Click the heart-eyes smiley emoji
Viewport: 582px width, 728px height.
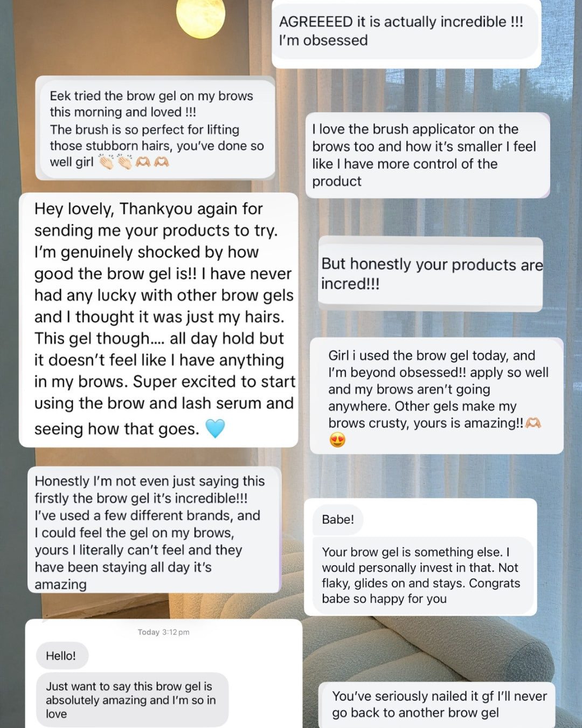tap(337, 441)
